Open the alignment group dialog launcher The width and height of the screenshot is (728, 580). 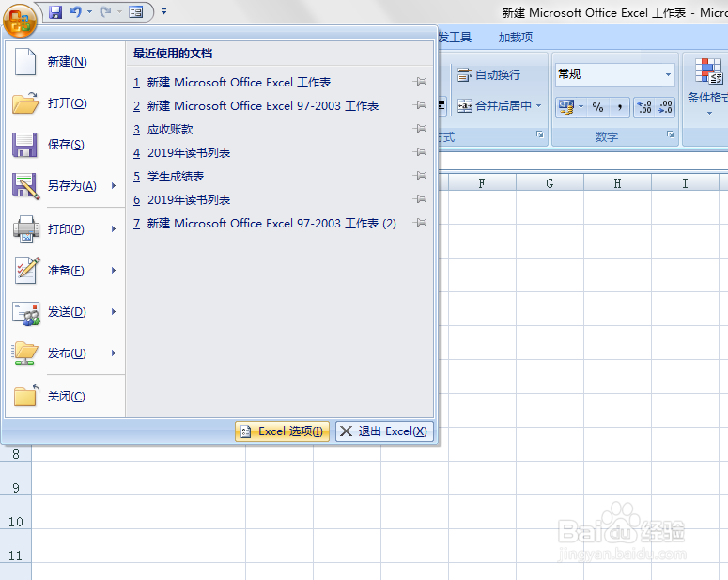[539, 134]
